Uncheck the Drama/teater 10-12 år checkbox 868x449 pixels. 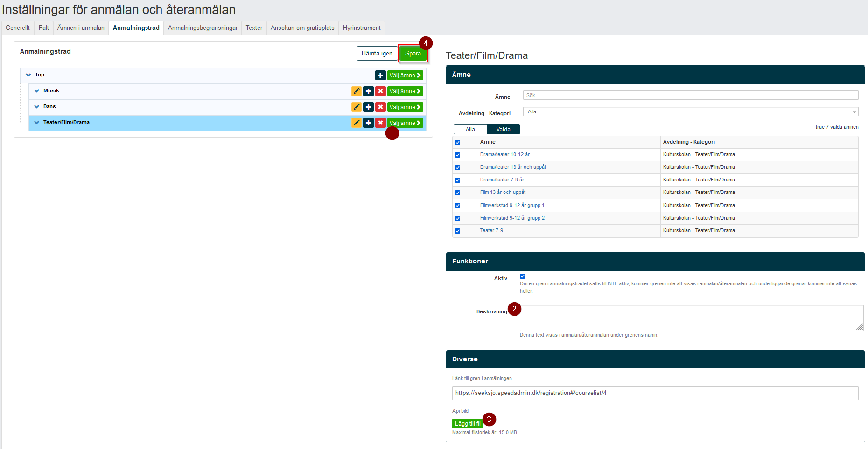(457, 155)
